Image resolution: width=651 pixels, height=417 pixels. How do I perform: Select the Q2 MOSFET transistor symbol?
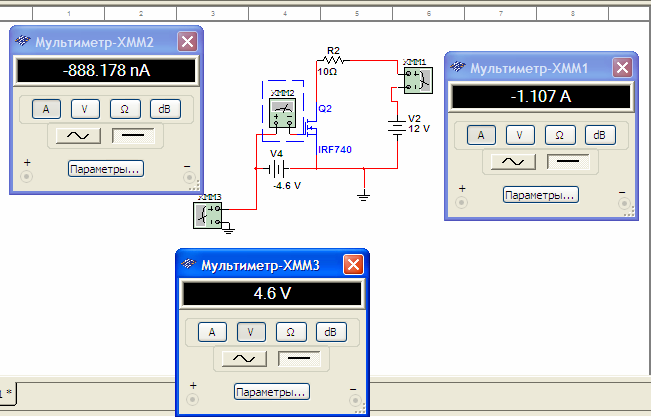(311, 127)
